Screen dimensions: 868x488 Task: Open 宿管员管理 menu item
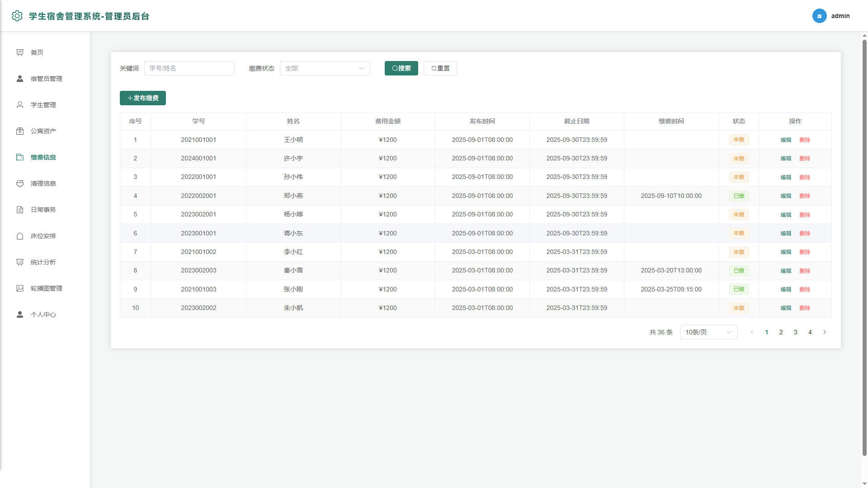(45, 79)
